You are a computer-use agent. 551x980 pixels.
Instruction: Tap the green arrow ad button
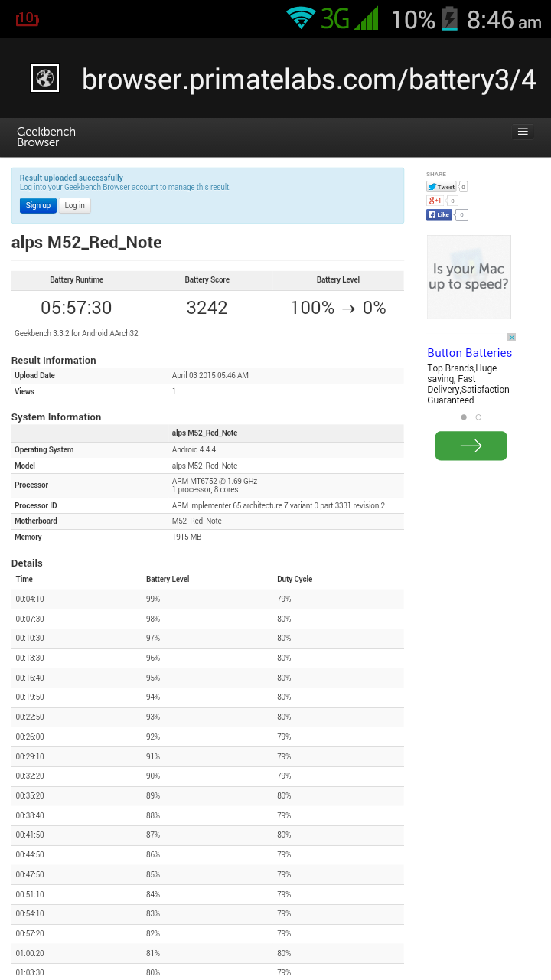point(471,446)
